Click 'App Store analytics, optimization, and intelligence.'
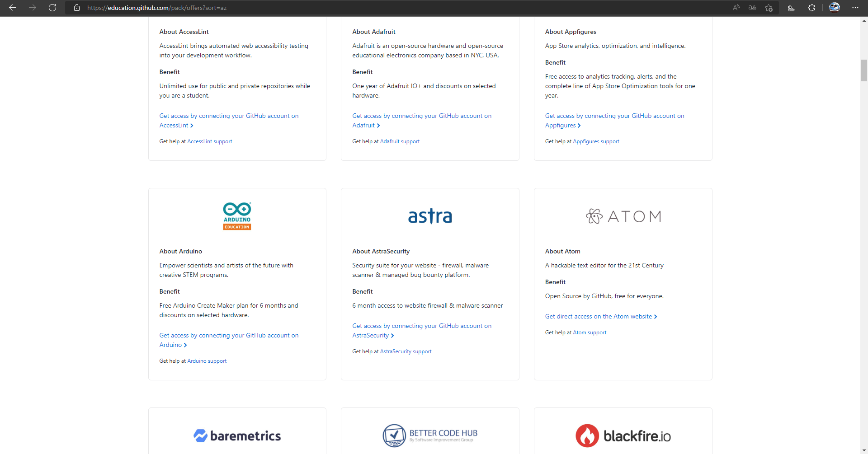Screen dimensions: 868x454 point(615,46)
